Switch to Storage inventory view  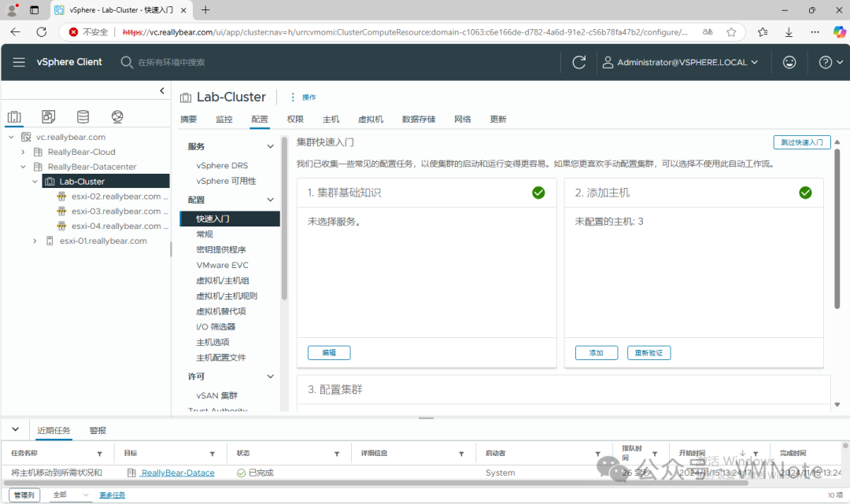click(83, 116)
